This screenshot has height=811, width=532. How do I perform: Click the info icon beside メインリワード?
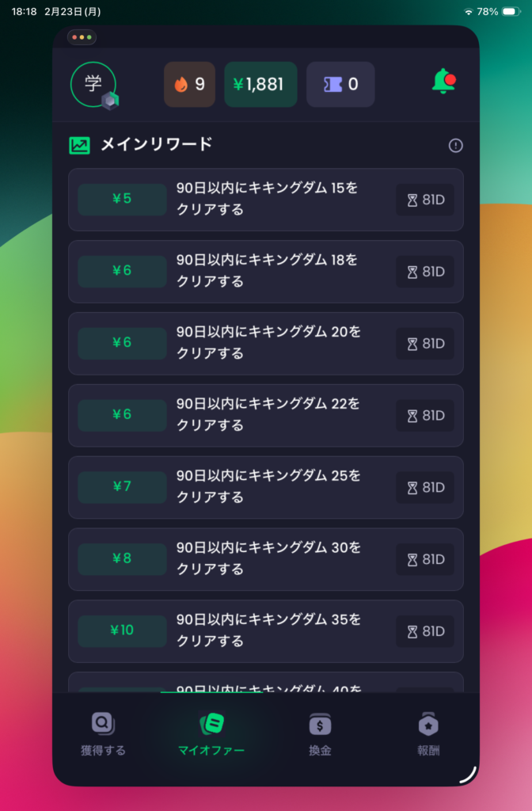pos(455,145)
